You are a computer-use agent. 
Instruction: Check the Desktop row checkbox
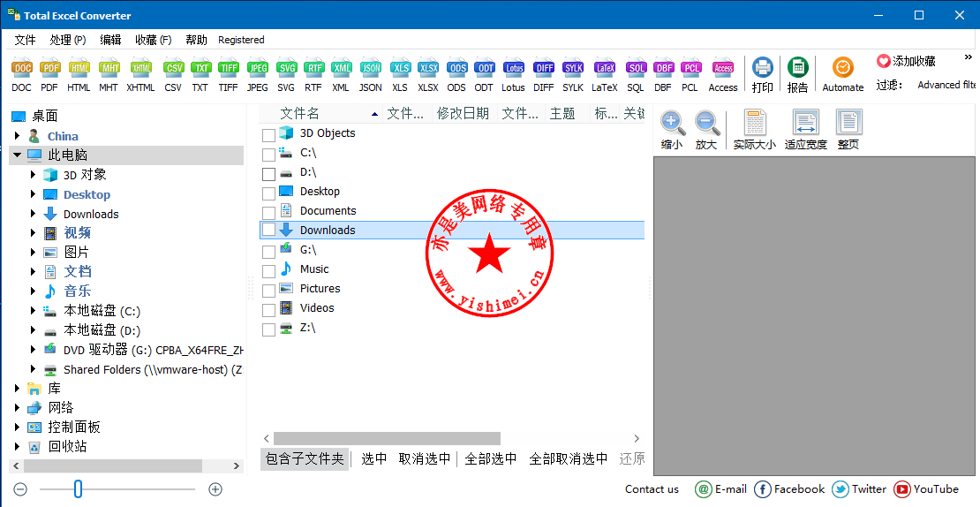268,193
